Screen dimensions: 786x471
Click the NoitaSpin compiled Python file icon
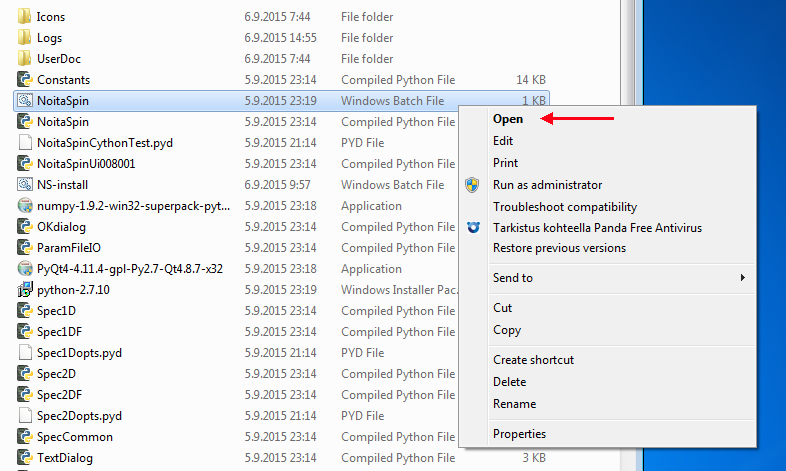click(x=25, y=122)
